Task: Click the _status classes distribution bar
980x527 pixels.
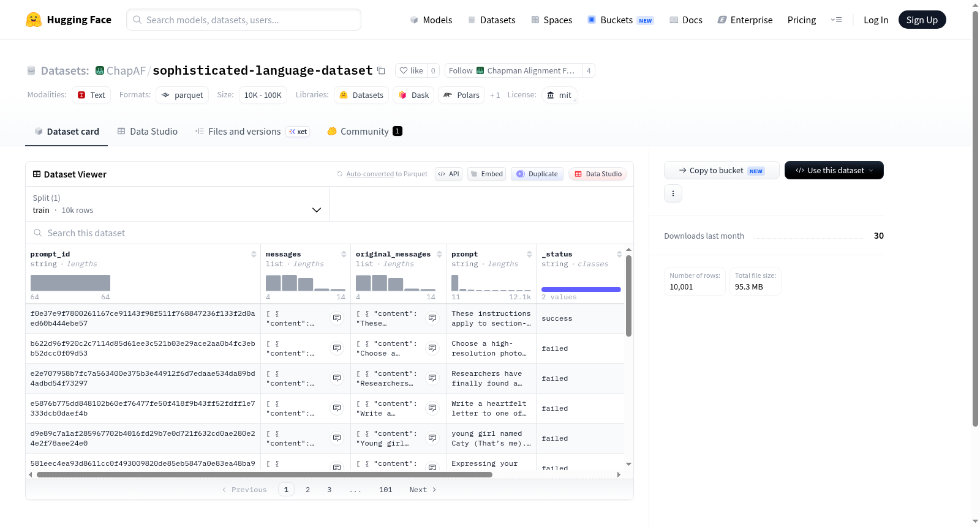Action: tap(581, 289)
